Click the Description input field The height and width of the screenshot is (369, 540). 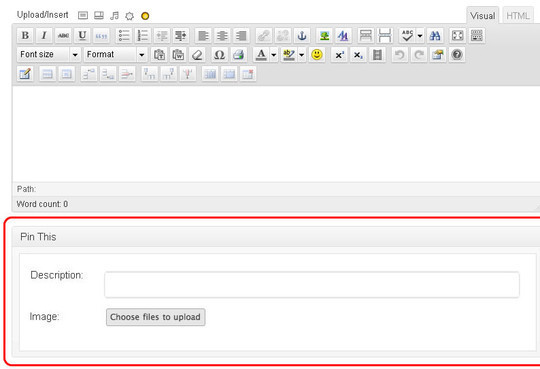312,285
